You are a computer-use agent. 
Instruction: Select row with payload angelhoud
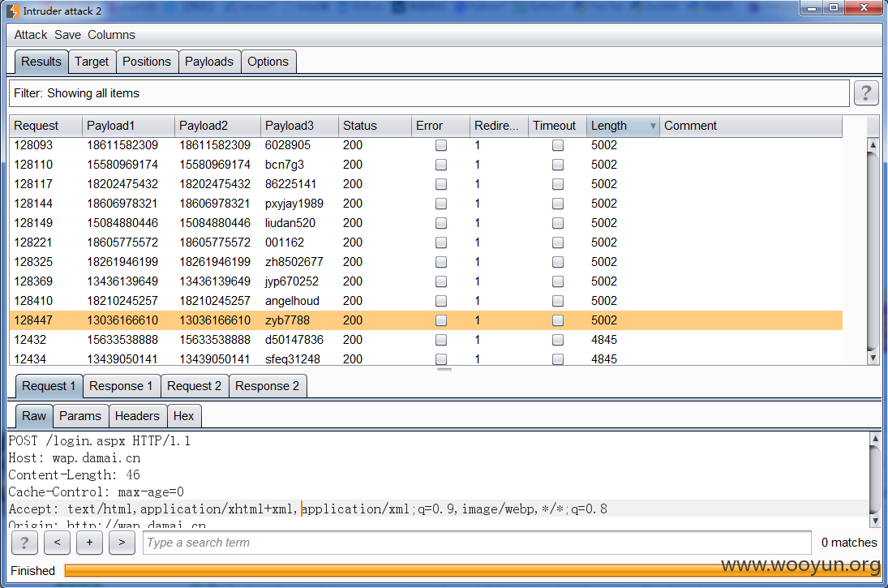[x=426, y=301]
